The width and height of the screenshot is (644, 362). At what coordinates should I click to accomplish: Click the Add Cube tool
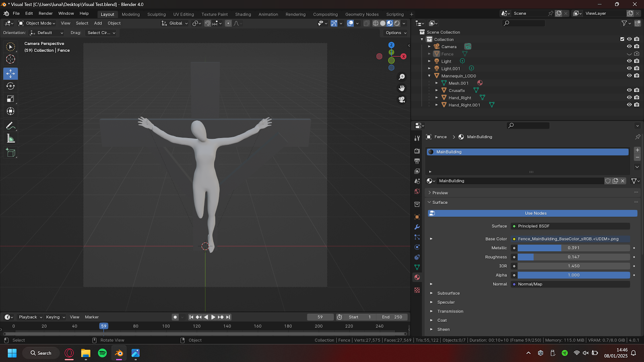tap(11, 153)
